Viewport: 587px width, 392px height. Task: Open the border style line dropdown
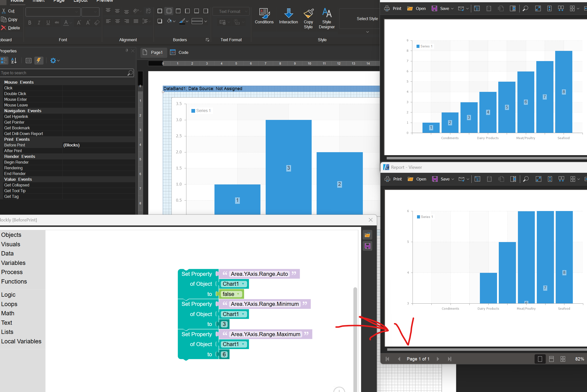point(199,21)
